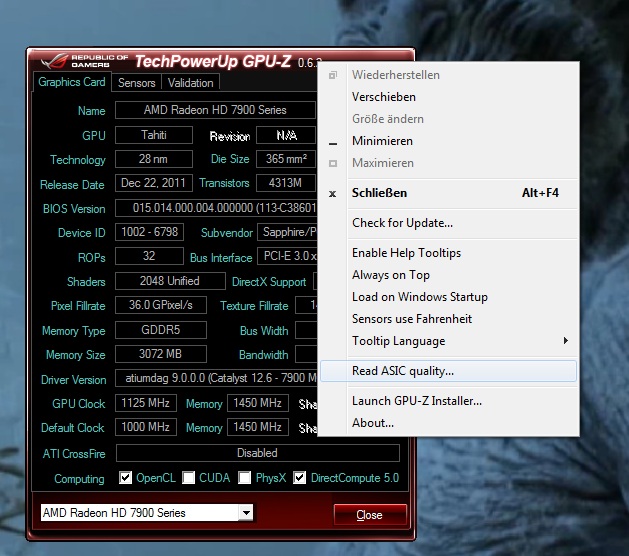
Task: Click the minimize dash icon beside Minimieren
Action: click(333, 143)
